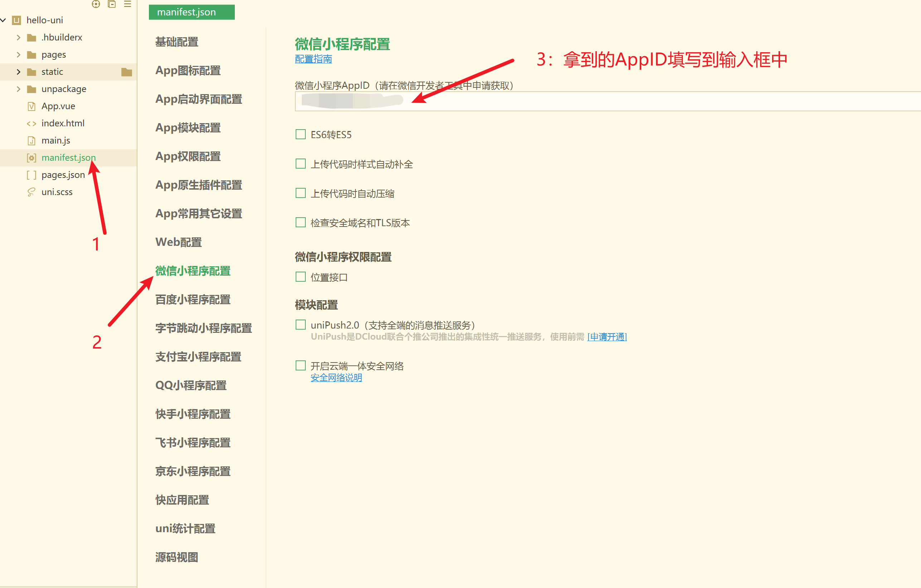
Task: Click the 微信小程序AppID input field
Action: (608, 101)
